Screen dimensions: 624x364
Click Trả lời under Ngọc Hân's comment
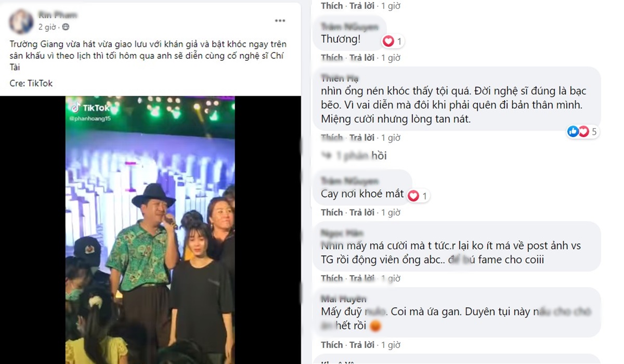pos(362,278)
